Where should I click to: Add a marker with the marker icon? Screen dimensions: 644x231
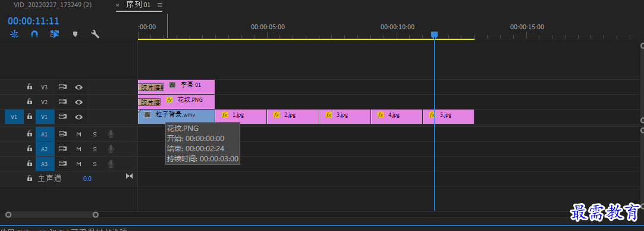75,34
